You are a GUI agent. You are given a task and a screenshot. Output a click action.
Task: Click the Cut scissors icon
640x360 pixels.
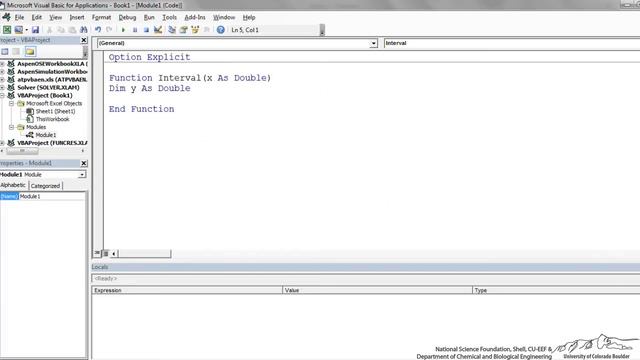point(49,30)
